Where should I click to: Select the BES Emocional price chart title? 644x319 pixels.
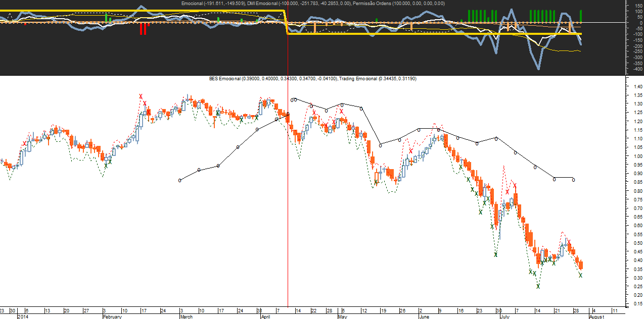(273, 79)
